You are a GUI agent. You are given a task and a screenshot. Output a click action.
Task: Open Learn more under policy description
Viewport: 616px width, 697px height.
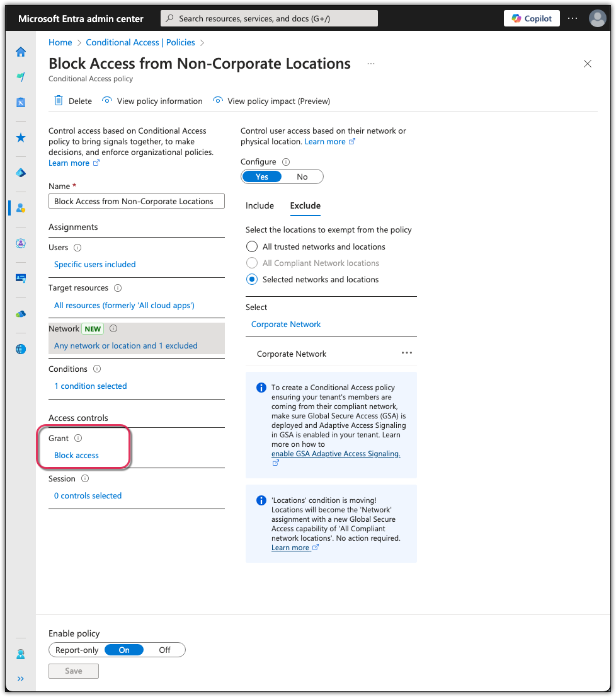[74, 163]
